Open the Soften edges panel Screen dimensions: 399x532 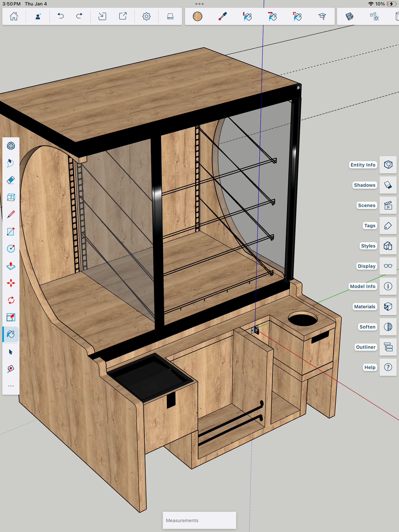tap(388, 327)
